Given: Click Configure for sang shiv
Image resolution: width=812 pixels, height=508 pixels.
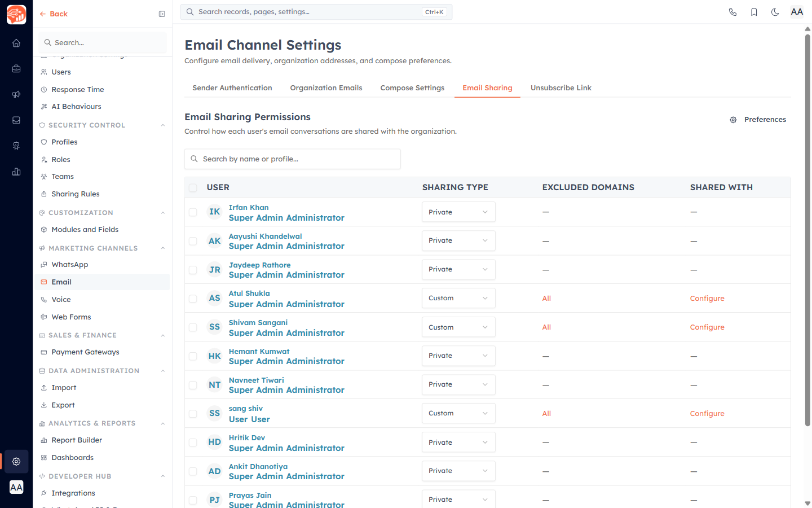Looking at the screenshot, I should 707,414.
